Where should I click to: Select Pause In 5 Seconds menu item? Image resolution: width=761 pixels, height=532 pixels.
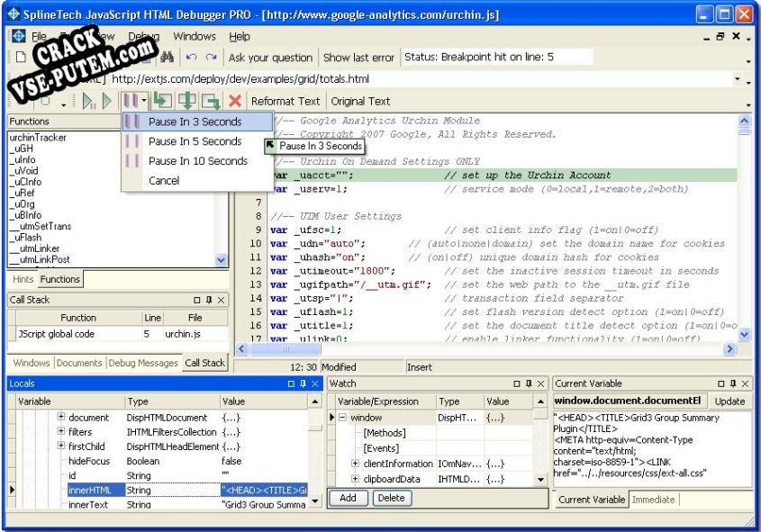tap(195, 141)
